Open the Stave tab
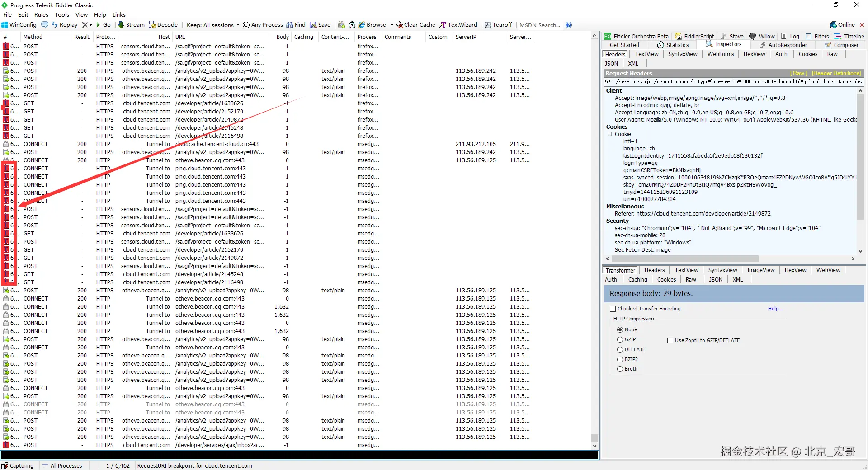Image resolution: width=868 pixels, height=470 pixels. pyautogui.click(x=732, y=36)
